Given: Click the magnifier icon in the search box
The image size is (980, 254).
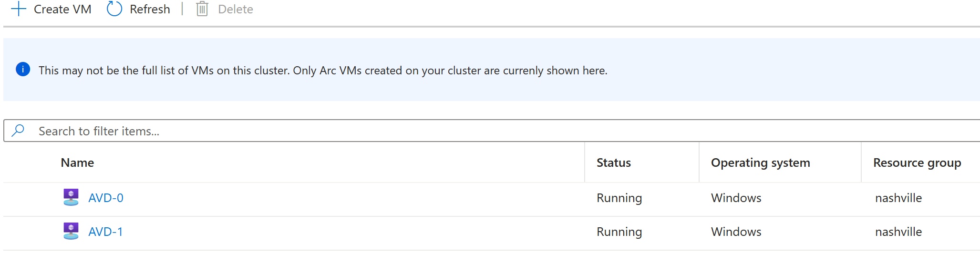Looking at the screenshot, I should pyautogui.click(x=18, y=130).
